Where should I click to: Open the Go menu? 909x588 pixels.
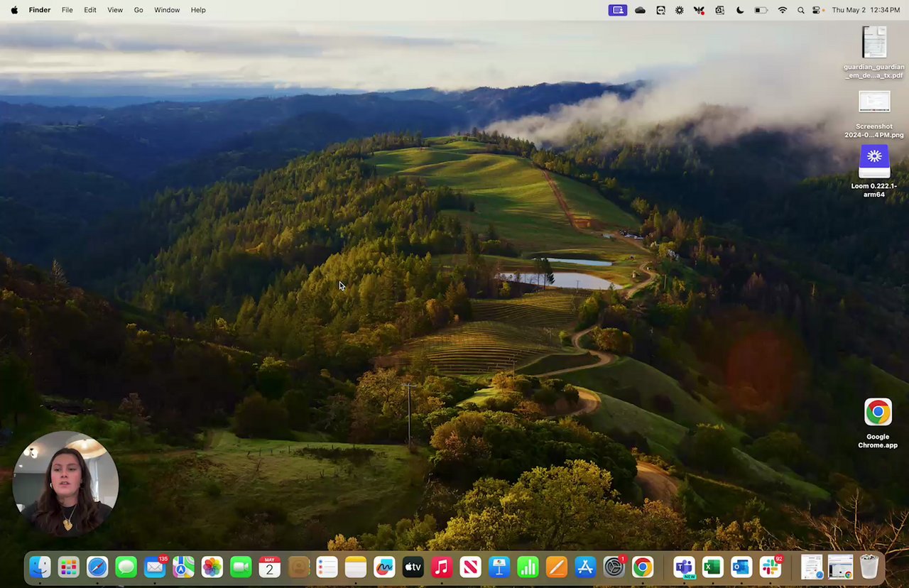click(x=138, y=10)
